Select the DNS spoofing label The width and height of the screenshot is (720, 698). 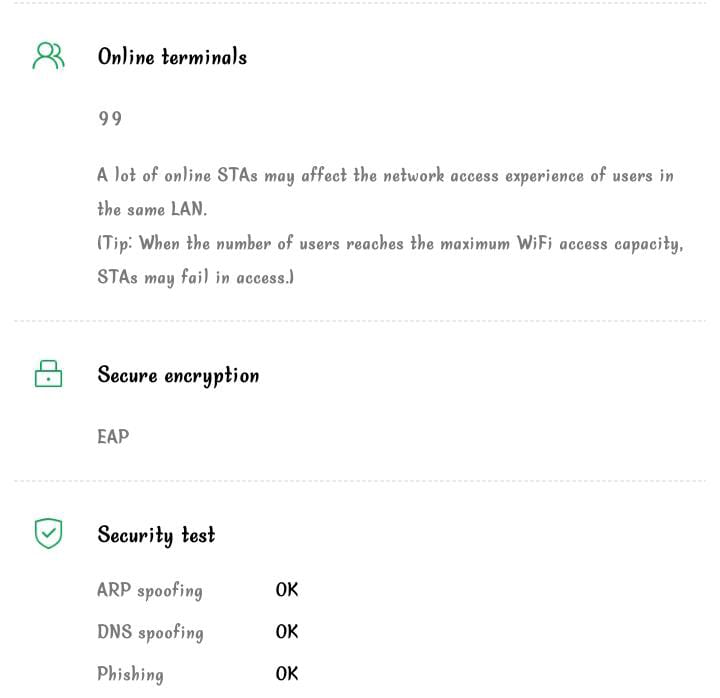point(150,632)
